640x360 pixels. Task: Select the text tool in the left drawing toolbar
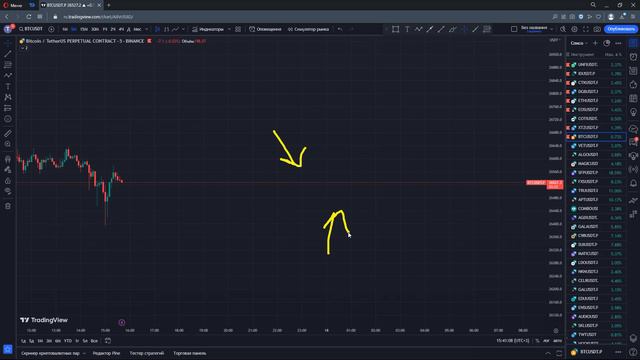point(8,87)
